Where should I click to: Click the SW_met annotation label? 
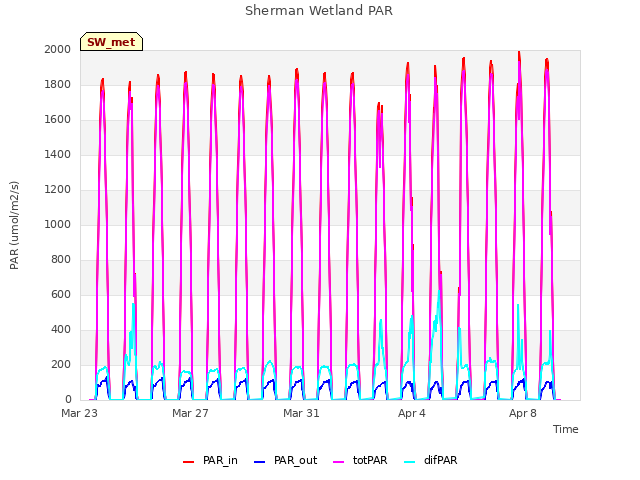(x=111, y=42)
